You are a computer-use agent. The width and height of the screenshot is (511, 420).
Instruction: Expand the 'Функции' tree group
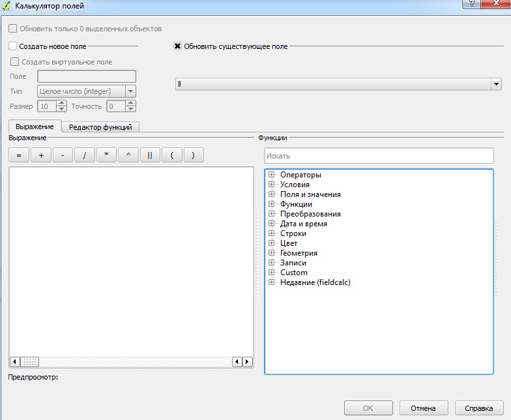(x=271, y=203)
